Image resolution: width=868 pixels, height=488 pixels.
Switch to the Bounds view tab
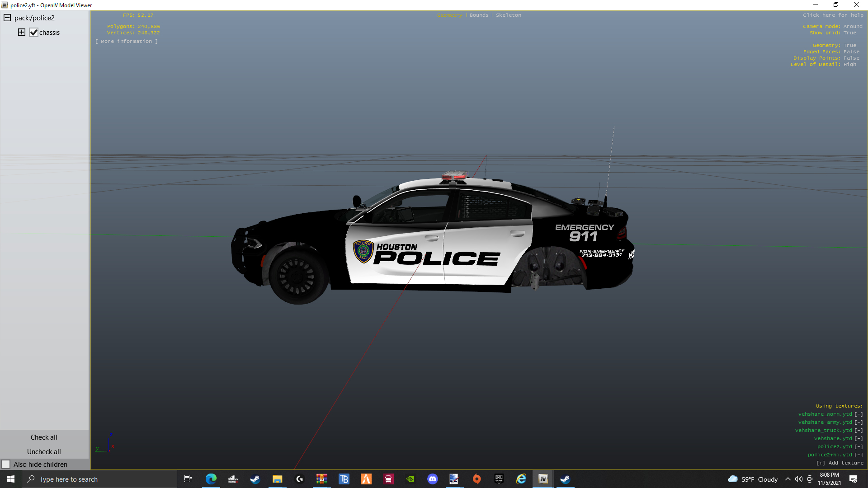479,15
